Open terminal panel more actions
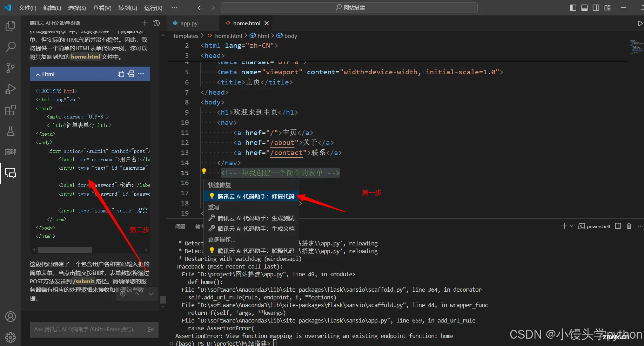644x346 pixels. click(640, 226)
